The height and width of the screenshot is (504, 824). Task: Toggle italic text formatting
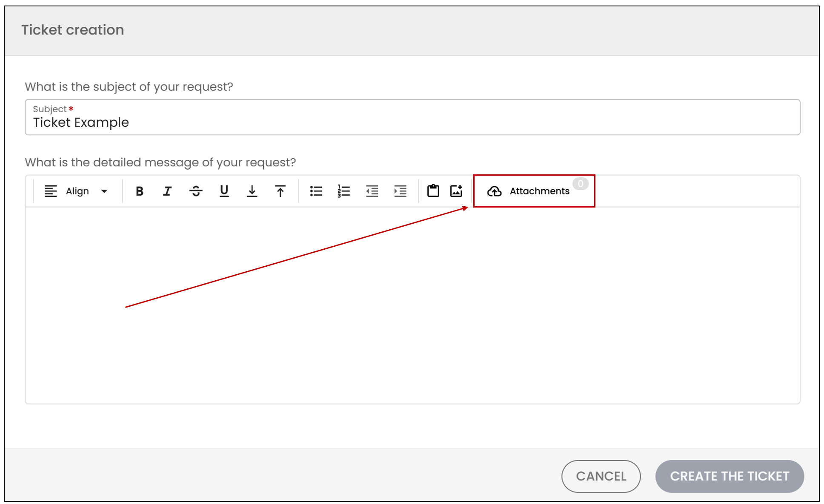(167, 191)
